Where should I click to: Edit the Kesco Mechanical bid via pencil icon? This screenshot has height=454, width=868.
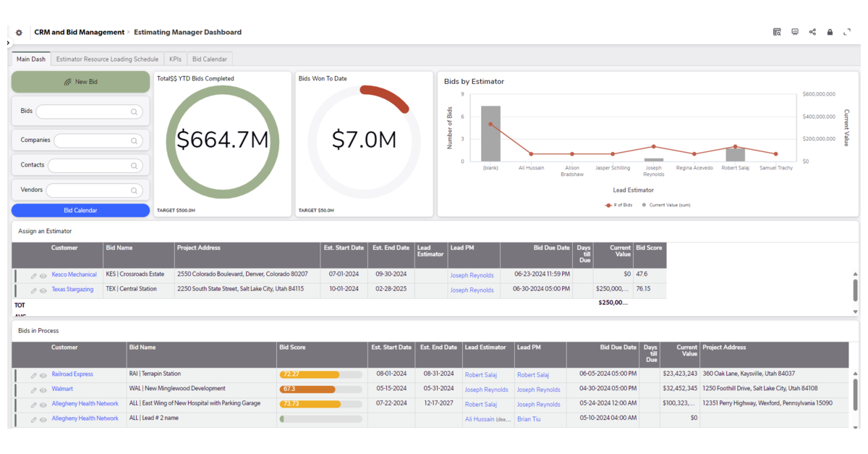33,275
